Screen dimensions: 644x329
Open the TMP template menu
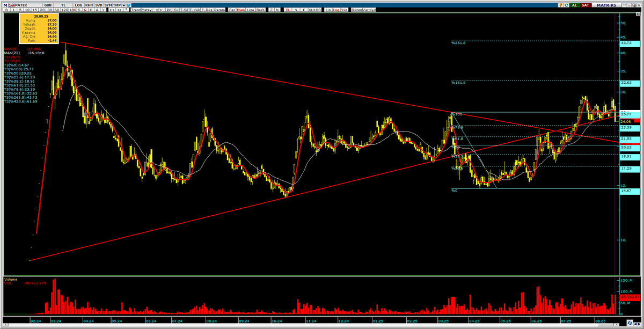pyautogui.click(x=117, y=5)
